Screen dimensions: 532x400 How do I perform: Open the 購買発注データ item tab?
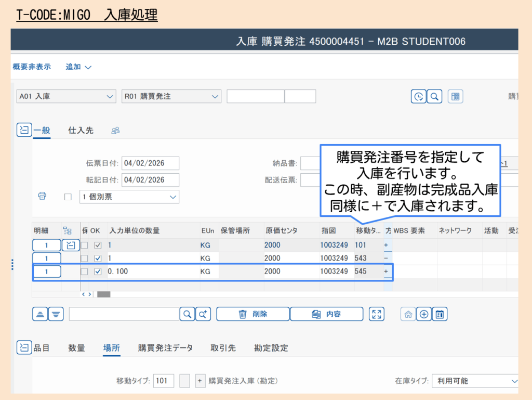(165, 348)
